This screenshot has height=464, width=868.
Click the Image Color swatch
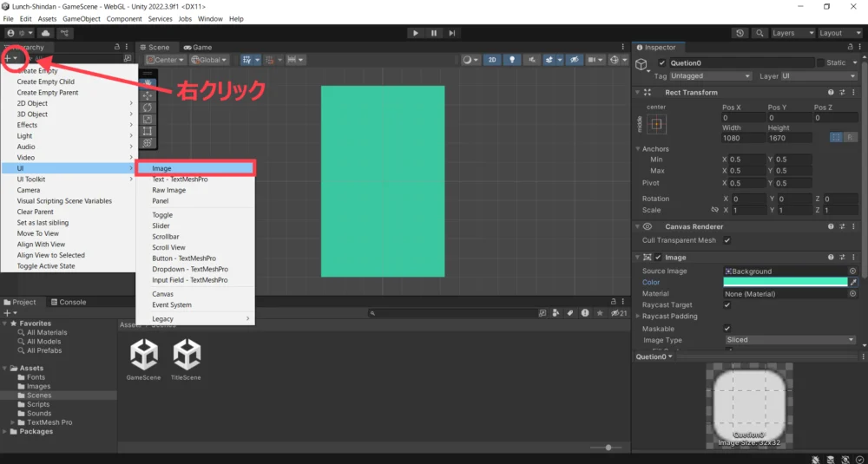786,283
